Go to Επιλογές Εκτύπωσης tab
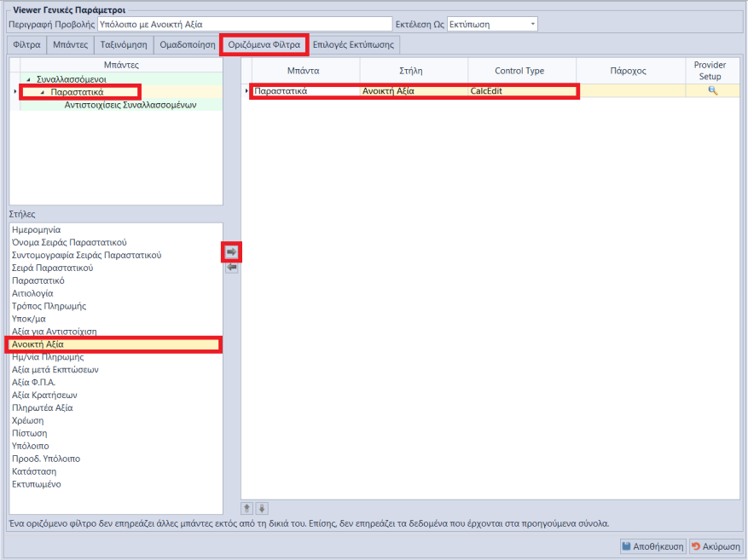Screen dimensions: 748x560 click(353, 44)
